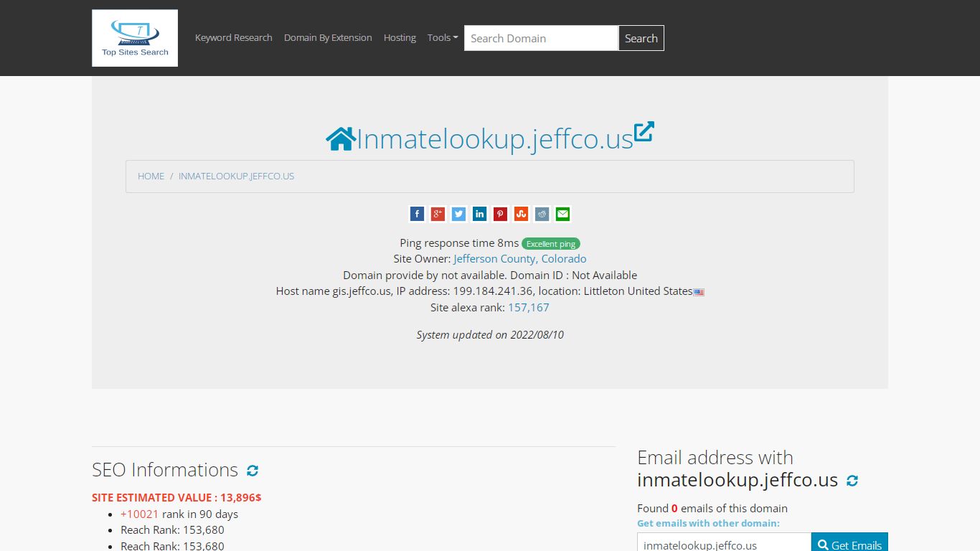Click IP address 199.184.241.36 line
Viewport: 980px width, 551px height.
point(490,291)
